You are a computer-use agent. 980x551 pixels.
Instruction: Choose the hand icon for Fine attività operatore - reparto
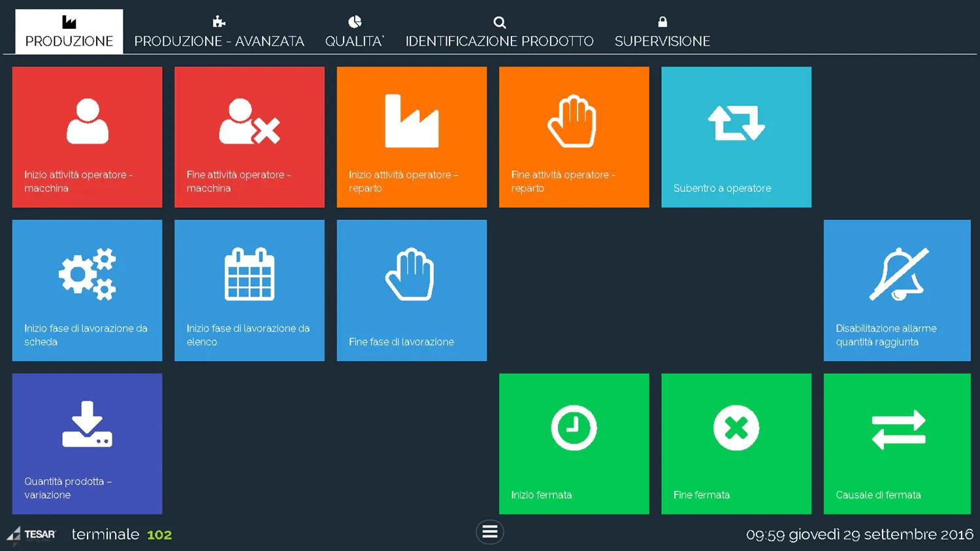(x=572, y=121)
